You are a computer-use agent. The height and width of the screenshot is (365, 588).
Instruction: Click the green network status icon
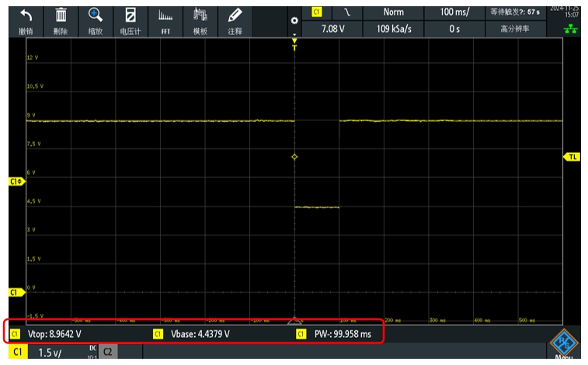pyautogui.click(x=574, y=29)
